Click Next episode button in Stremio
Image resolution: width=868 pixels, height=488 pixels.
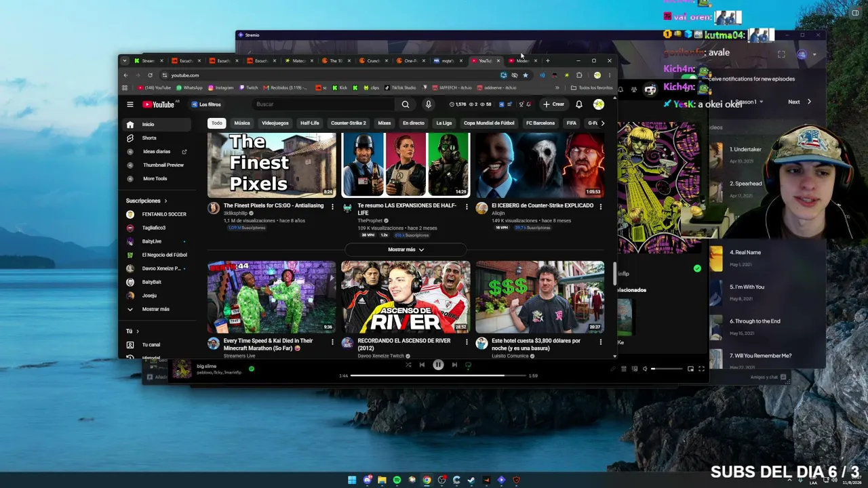[x=799, y=102]
